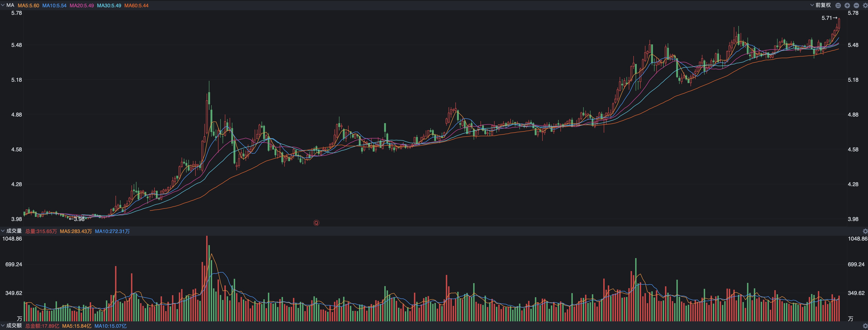Viewport: 868px width, 330px height.
Task: Select the MA5:5.60 legend value
Action: click(28, 5)
